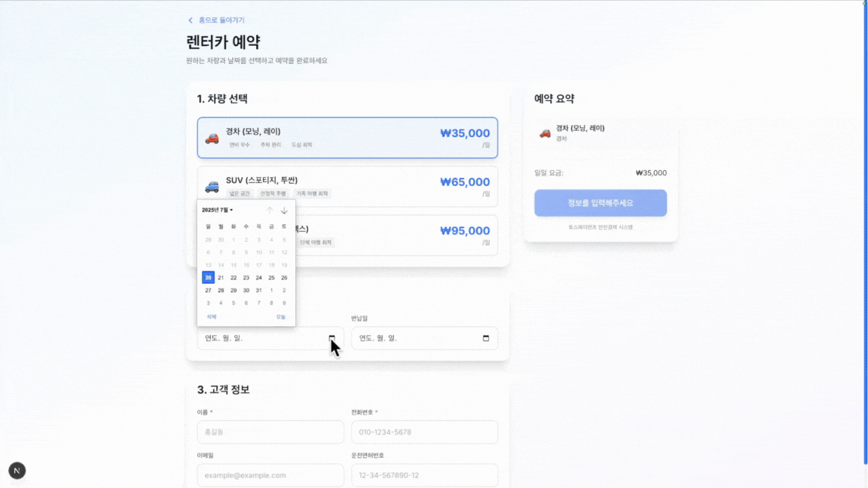The image size is (868, 488).
Task: Click the car icon in 예약 요약 panel
Action: point(546,133)
